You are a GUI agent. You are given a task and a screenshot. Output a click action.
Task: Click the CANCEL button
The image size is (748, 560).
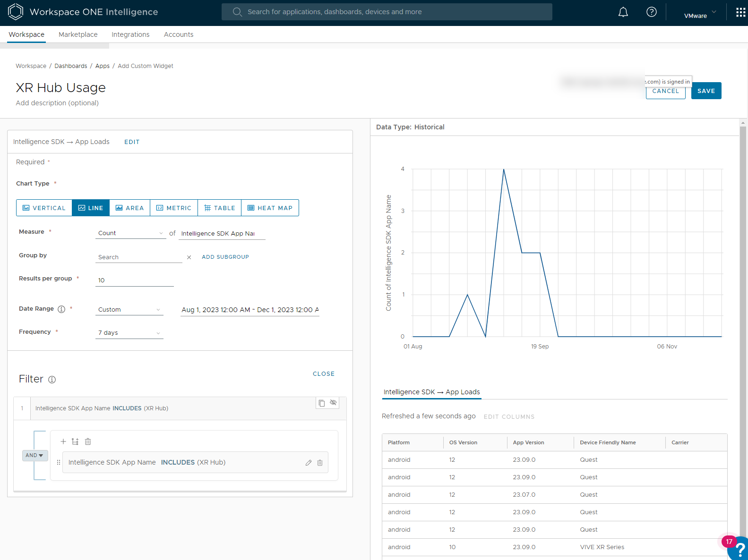pos(665,92)
